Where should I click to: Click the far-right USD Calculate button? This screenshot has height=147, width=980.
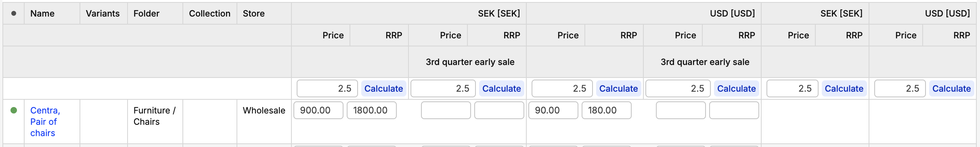(x=951, y=88)
